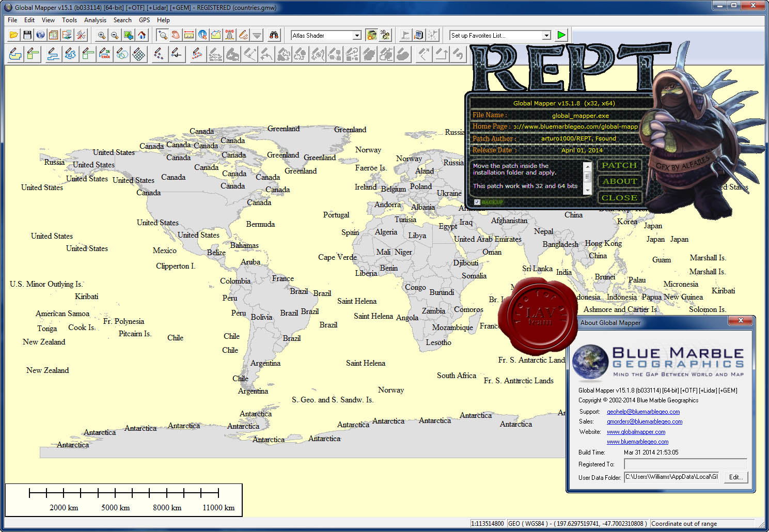
Task: Click the Registered To field
Action: pyautogui.click(x=685, y=464)
